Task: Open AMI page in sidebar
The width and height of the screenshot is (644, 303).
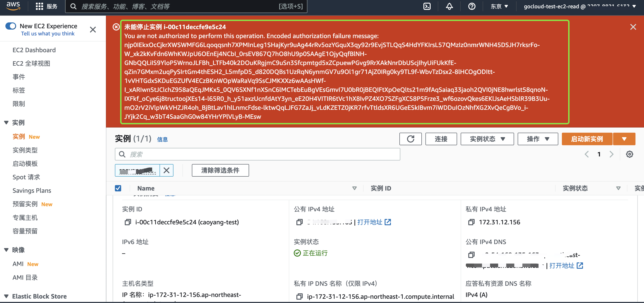Action: pyautogui.click(x=18, y=264)
